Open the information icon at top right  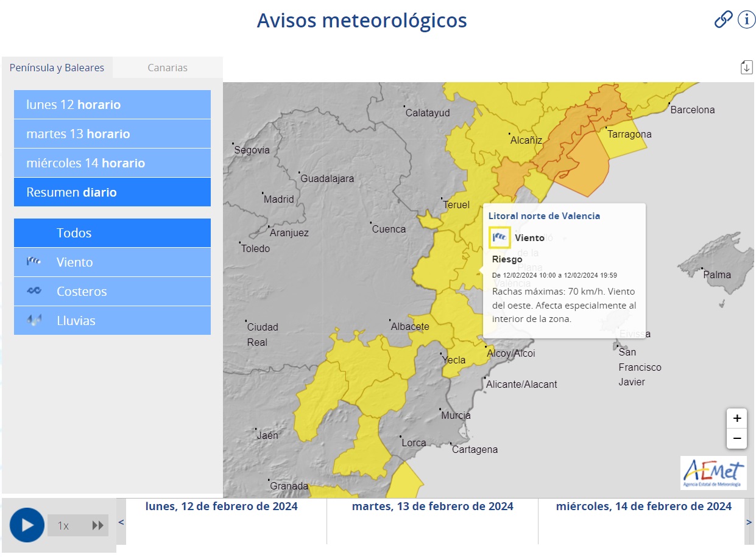coord(746,19)
